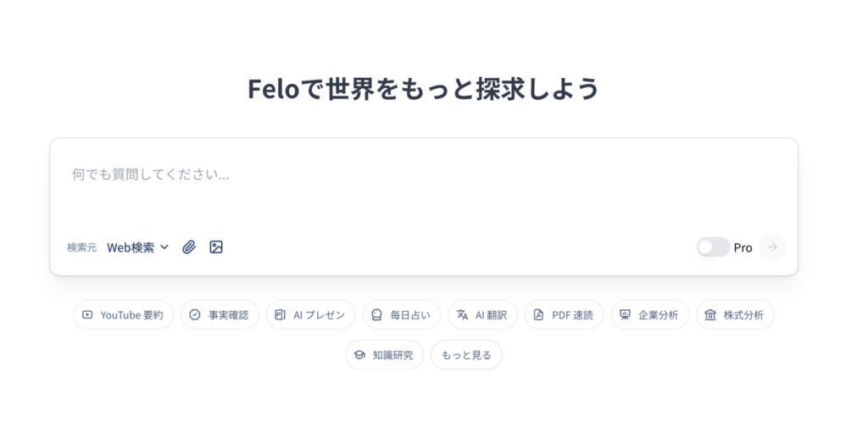Click the AI 翻訳 translate icon
The image size is (868, 427).
(x=462, y=314)
